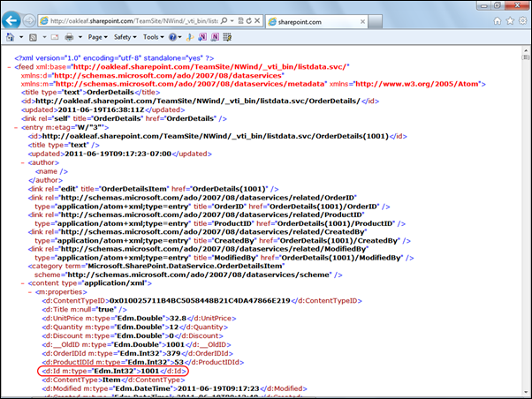This screenshot has height=399, width=532.
Task: Click the d:ProductIDId 53 line
Action: coord(143,363)
